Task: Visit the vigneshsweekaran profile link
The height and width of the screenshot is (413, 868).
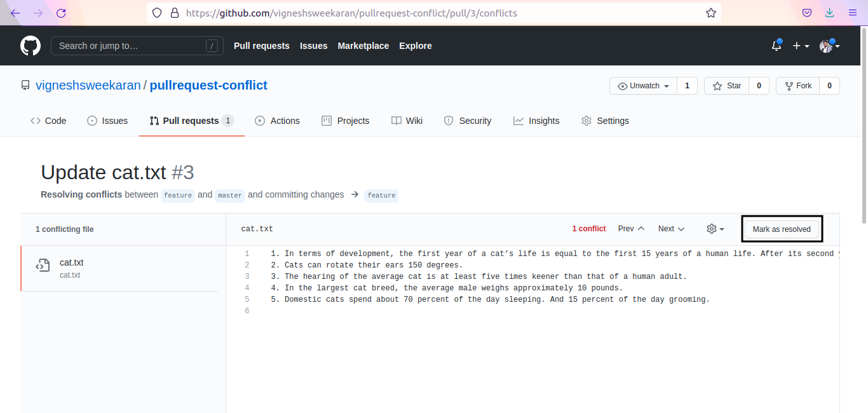Action: tap(88, 85)
